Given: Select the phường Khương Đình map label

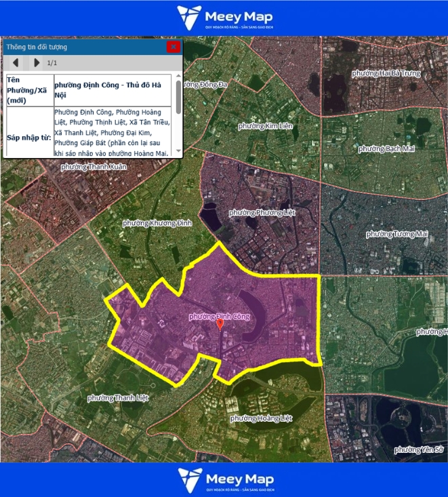Looking at the screenshot, I should pos(157,223).
